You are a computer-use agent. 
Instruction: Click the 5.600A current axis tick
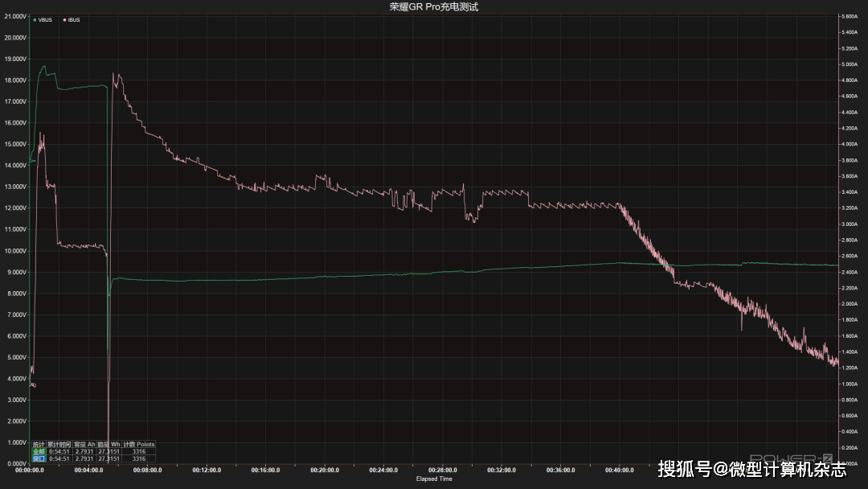(850, 17)
